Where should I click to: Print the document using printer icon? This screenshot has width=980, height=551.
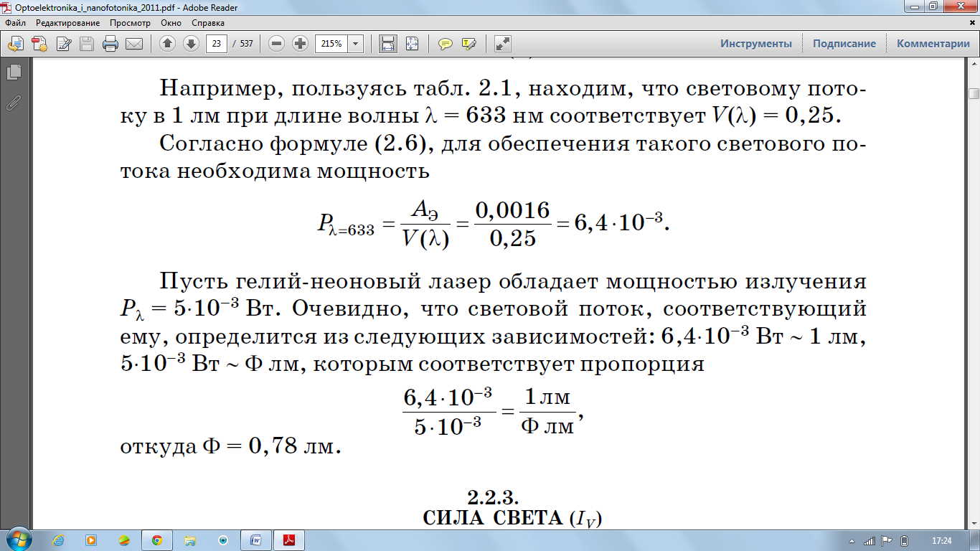pyautogui.click(x=110, y=44)
